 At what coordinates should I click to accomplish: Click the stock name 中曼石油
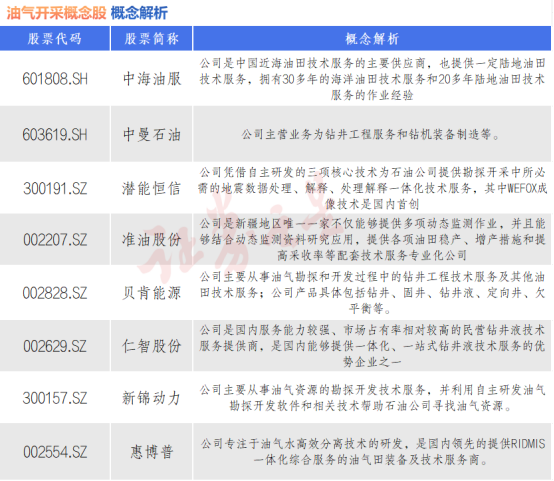[x=152, y=135]
